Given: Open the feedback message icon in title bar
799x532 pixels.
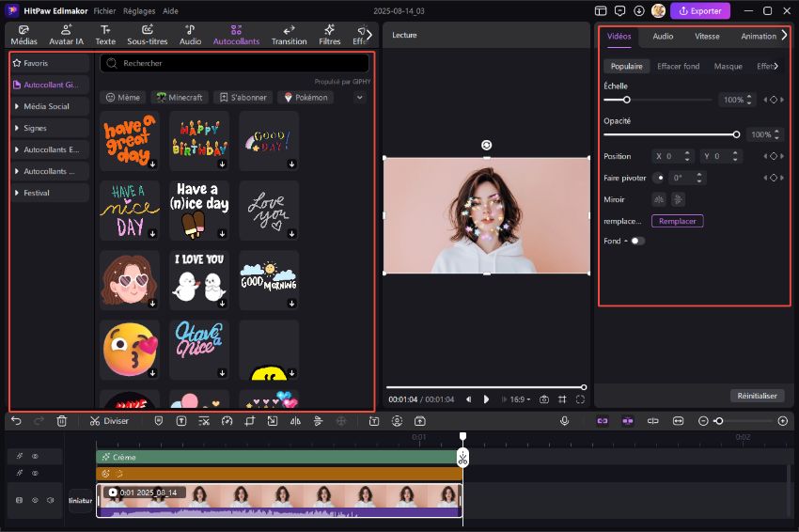Looking at the screenshot, I should pyautogui.click(x=620, y=10).
